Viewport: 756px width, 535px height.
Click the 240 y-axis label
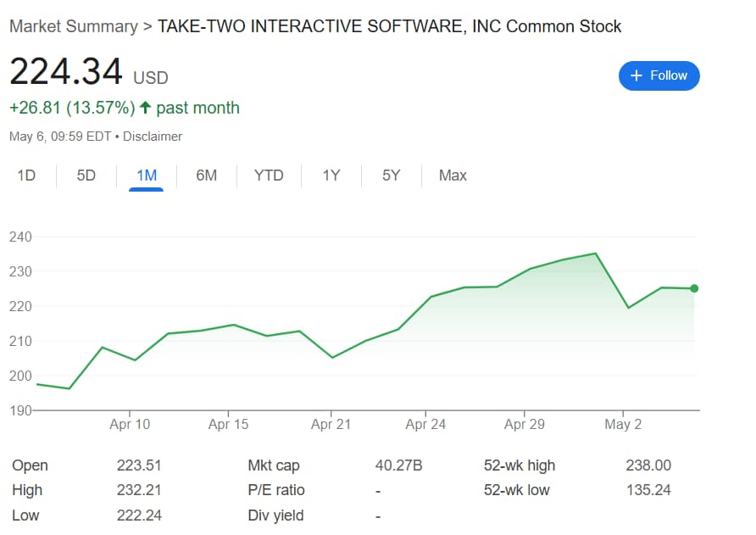pos(20,237)
